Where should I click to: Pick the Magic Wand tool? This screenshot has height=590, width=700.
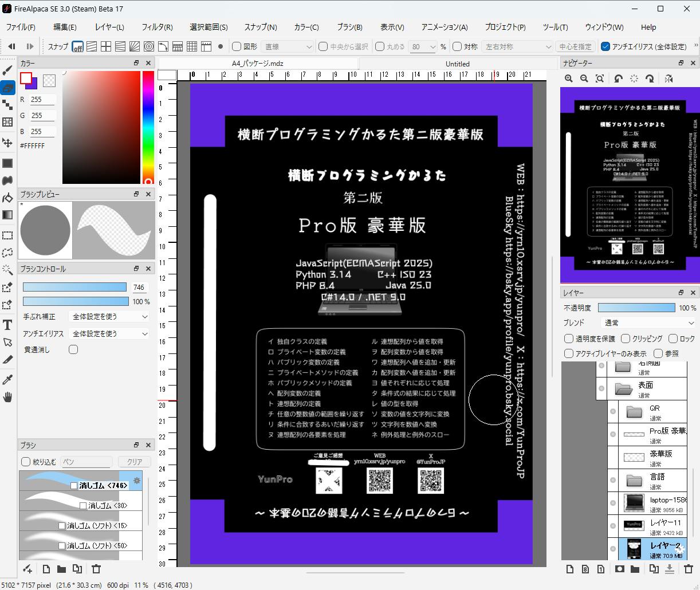(x=8, y=270)
